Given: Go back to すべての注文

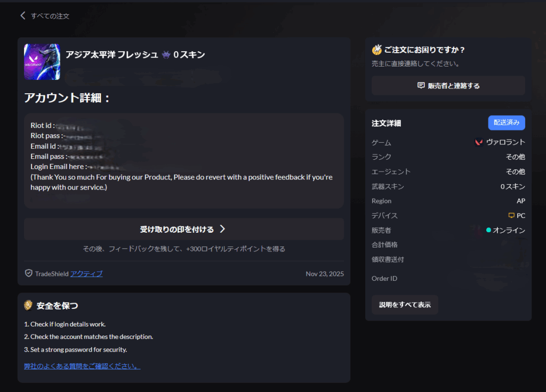Looking at the screenshot, I should point(50,16).
